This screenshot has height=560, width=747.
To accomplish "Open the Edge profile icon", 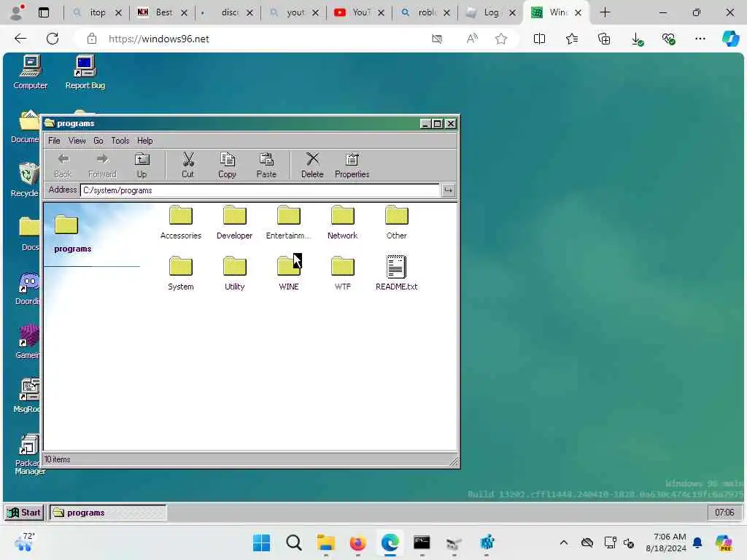I will [17, 12].
